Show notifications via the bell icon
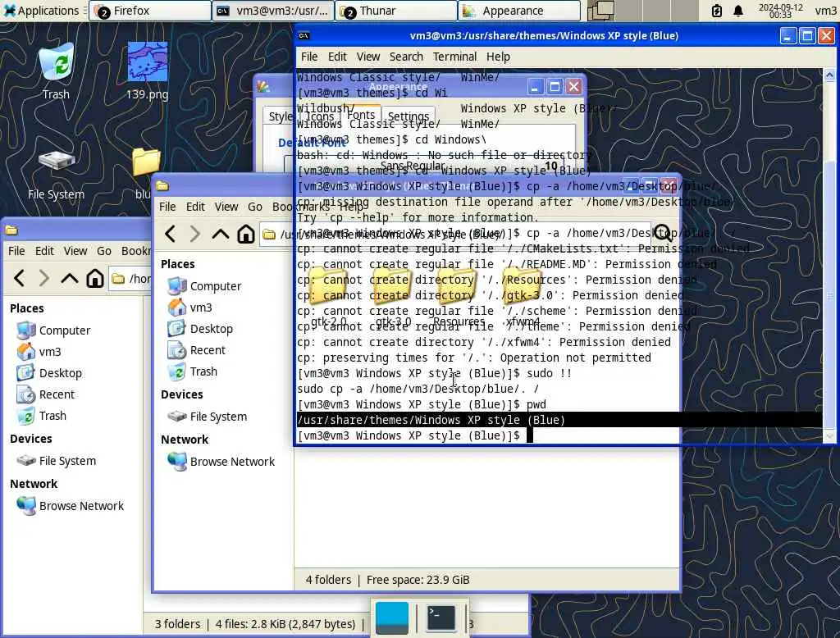The height and width of the screenshot is (638, 840). point(738,11)
